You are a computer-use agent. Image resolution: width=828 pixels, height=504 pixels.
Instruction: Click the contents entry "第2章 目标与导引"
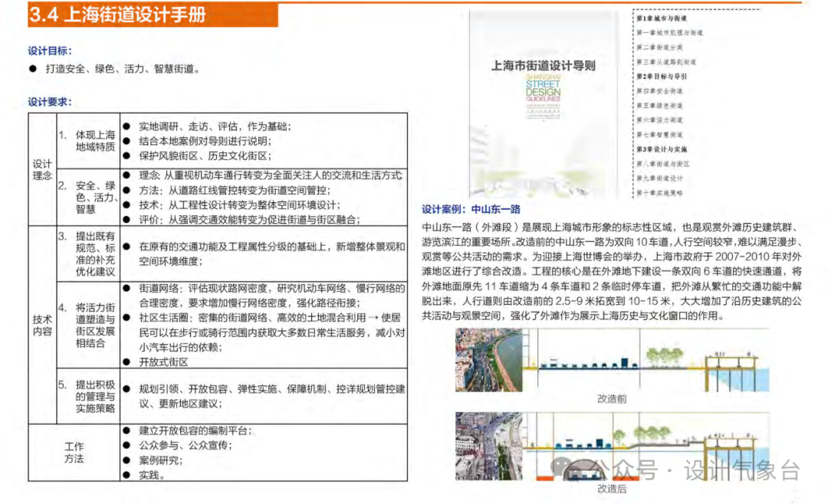point(662,77)
